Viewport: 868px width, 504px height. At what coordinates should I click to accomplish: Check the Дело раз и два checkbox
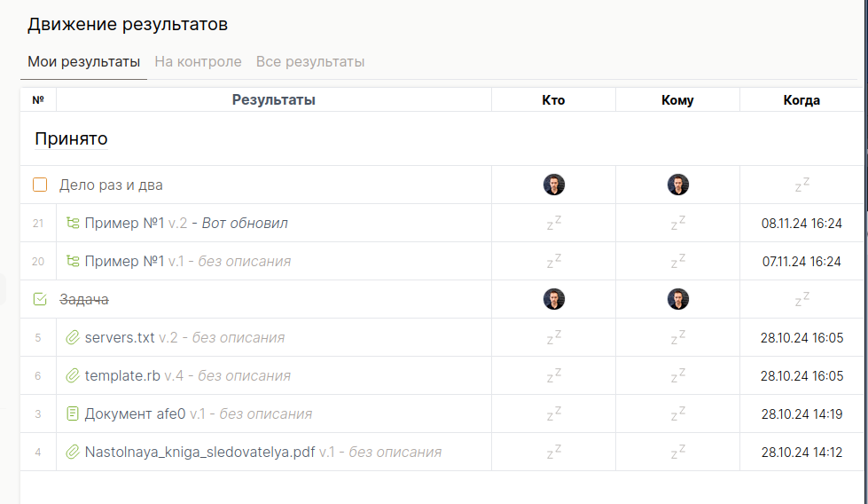click(x=40, y=185)
